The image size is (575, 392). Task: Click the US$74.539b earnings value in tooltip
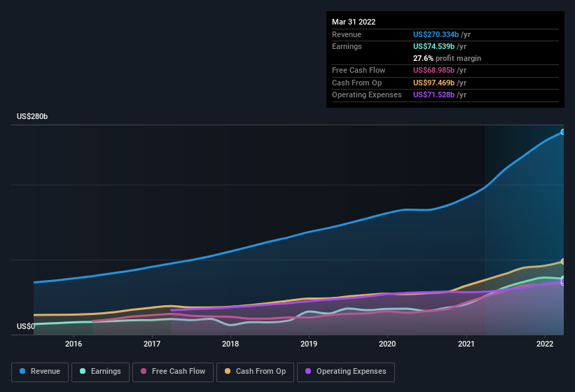point(434,46)
